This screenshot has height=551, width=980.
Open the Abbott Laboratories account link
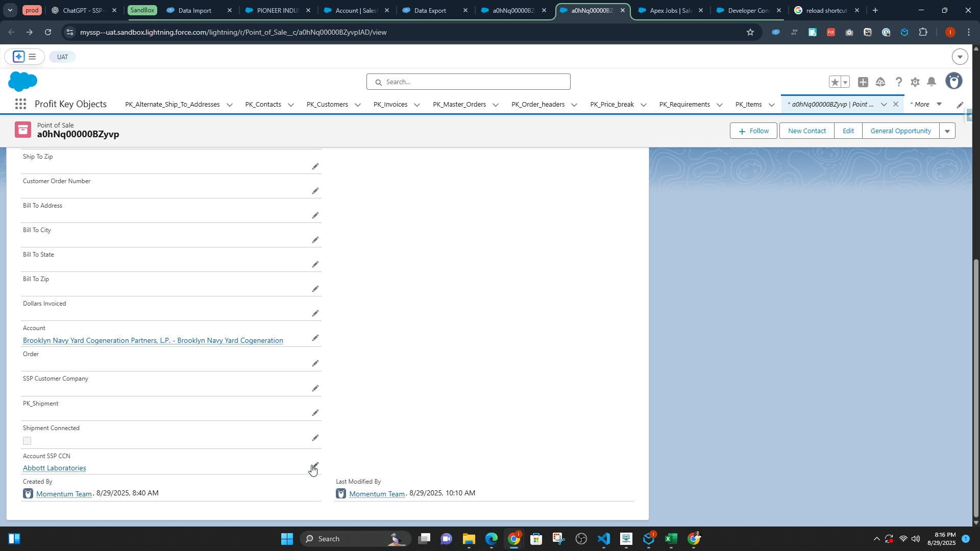(x=54, y=468)
